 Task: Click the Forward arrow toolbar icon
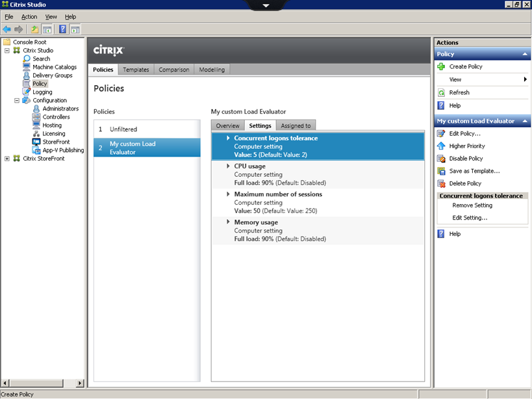tap(19, 29)
